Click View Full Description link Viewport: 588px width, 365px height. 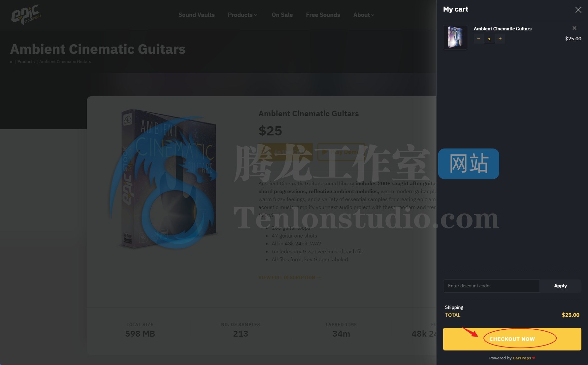[289, 277]
